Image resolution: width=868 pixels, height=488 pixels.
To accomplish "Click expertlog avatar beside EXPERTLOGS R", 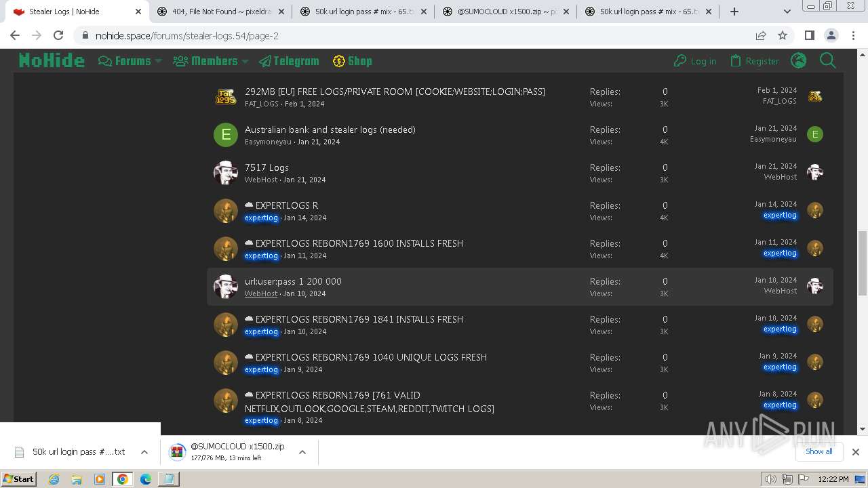I will coord(225,211).
